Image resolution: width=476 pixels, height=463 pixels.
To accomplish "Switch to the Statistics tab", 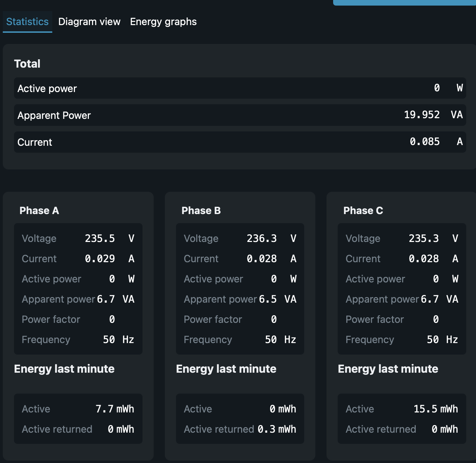I will (28, 22).
